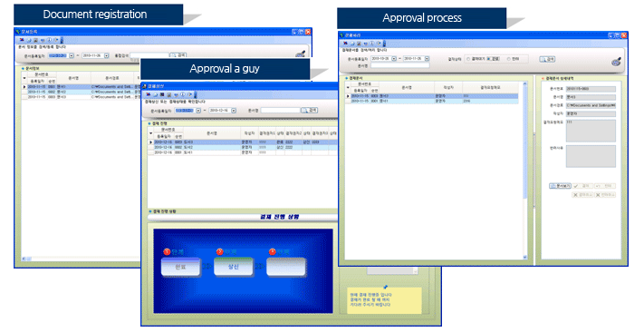Click document name input field in Approval process
Screen dimensions: 644x332
(399, 65)
